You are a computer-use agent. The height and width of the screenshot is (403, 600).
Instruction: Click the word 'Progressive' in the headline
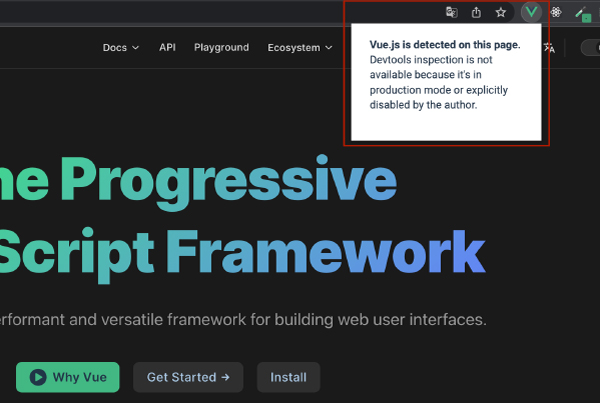(x=228, y=182)
